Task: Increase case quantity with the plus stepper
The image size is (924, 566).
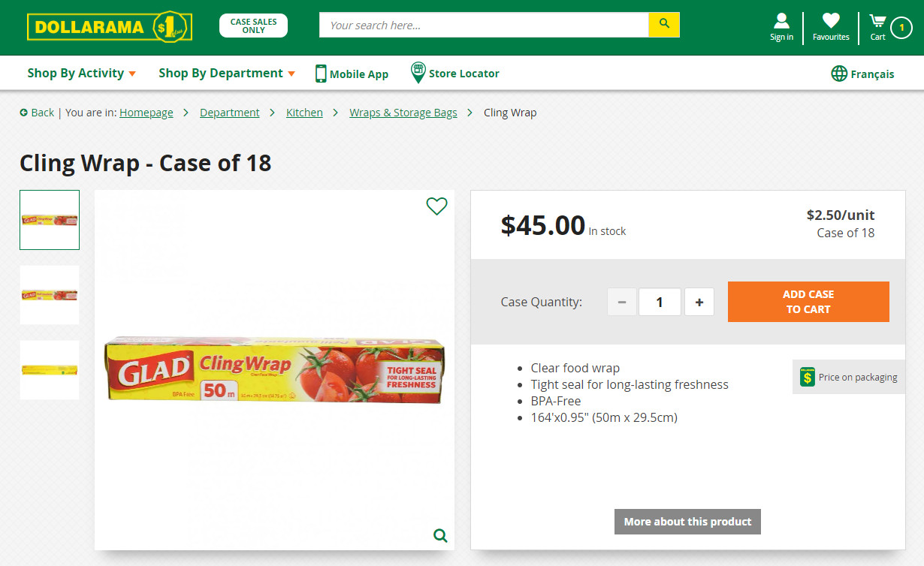Action: (x=699, y=302)
